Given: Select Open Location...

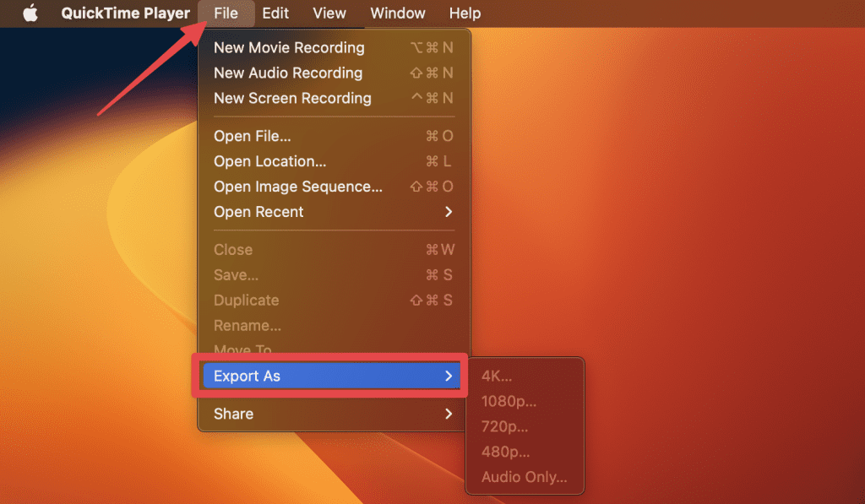Looking at the screenshot, I should tap(334, 161).
